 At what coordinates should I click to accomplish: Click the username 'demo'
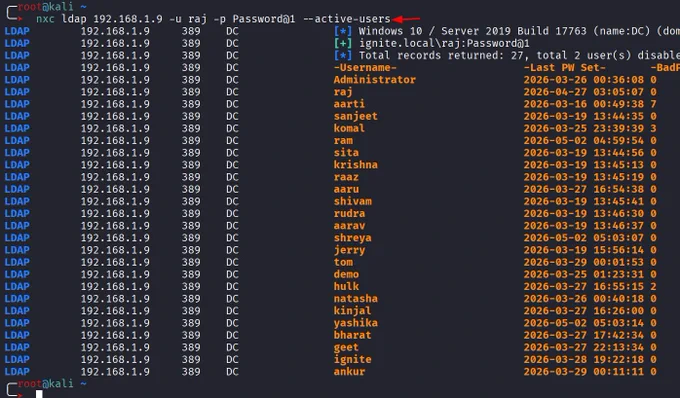point(346,274)
